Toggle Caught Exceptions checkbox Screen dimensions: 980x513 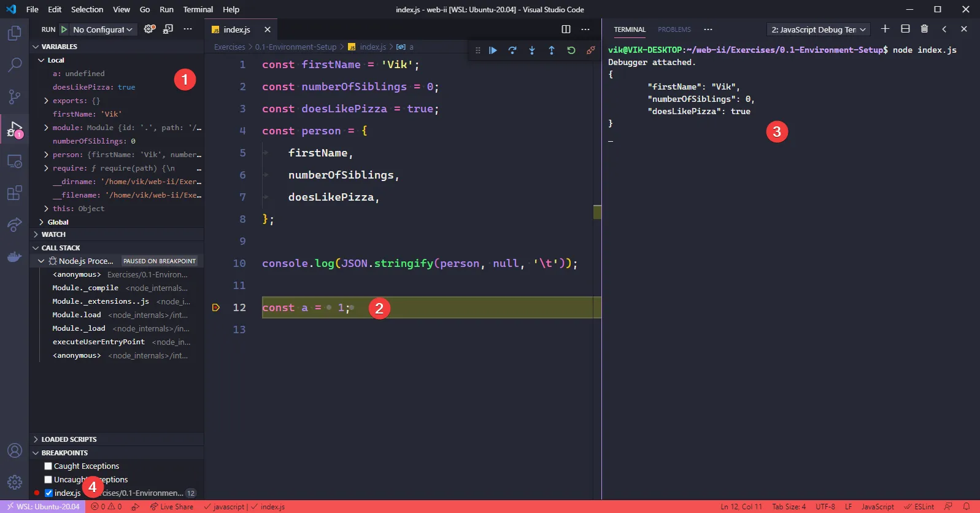(x=48, y=466)
